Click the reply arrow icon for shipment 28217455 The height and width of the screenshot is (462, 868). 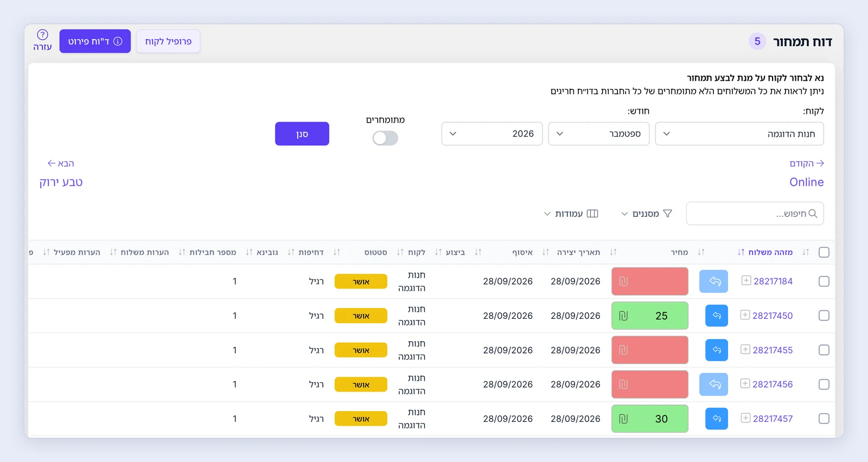pos(717,350)
